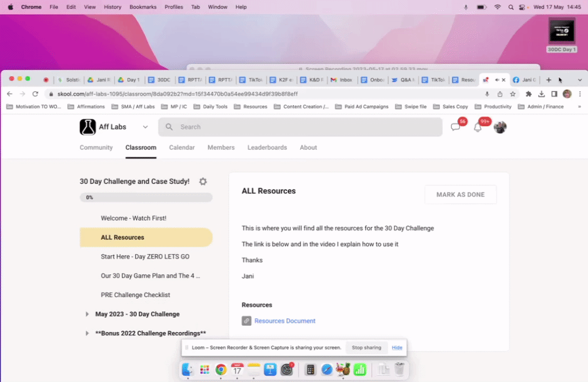Image resolution: width=588 pixels, height=382 pixels.
Task: Switch to the Members tab
Action: (221, 147)
